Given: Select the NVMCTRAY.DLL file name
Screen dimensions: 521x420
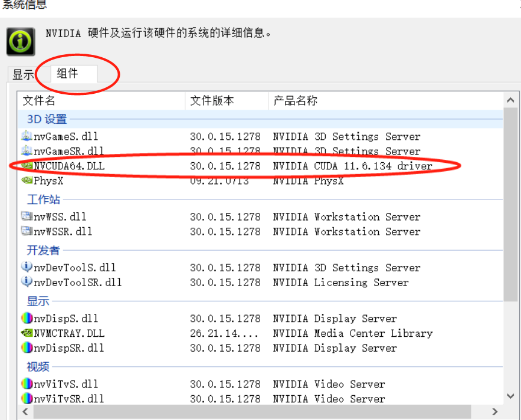Looking at the screenshot, I should pos(69,333).
